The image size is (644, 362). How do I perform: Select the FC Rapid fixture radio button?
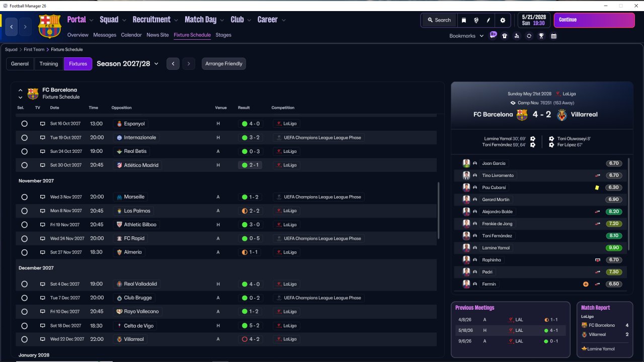coord(24,238)
